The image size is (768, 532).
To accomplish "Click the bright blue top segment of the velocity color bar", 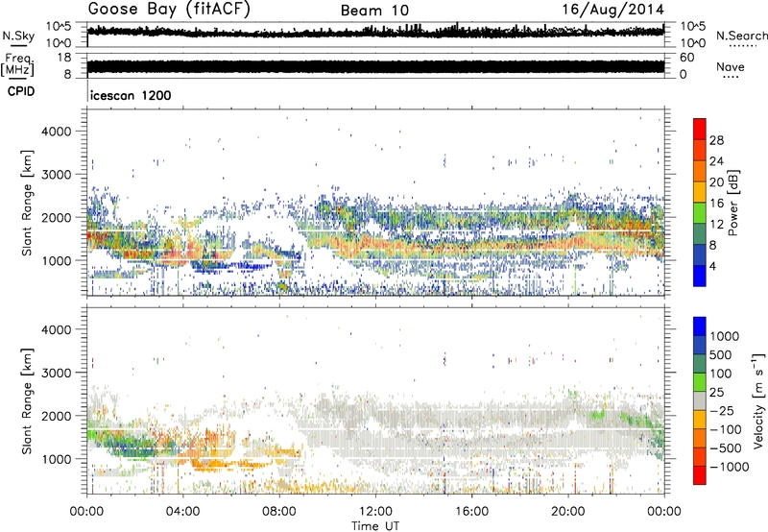I will coord(700,326).
